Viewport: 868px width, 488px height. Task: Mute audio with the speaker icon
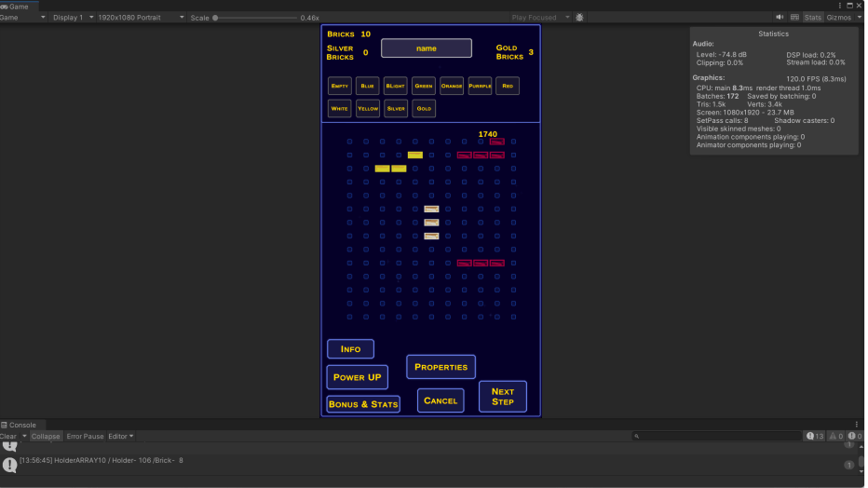click(780, 18)
